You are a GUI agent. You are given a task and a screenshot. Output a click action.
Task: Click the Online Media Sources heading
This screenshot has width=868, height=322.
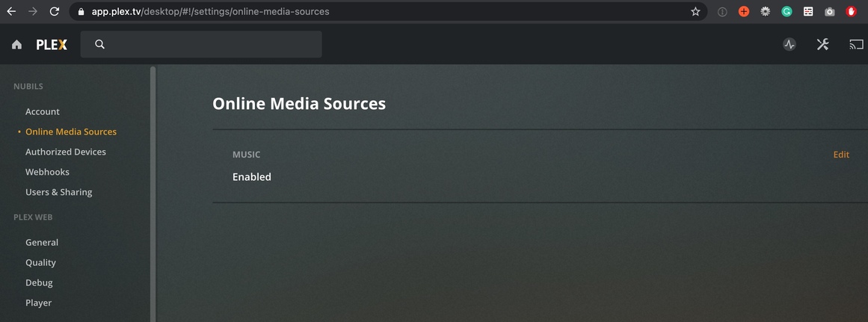tap(299, 103)
